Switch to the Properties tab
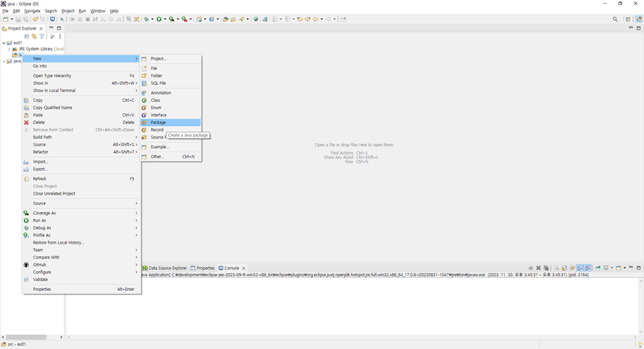The image size is (644, 349). click(202, 268)
